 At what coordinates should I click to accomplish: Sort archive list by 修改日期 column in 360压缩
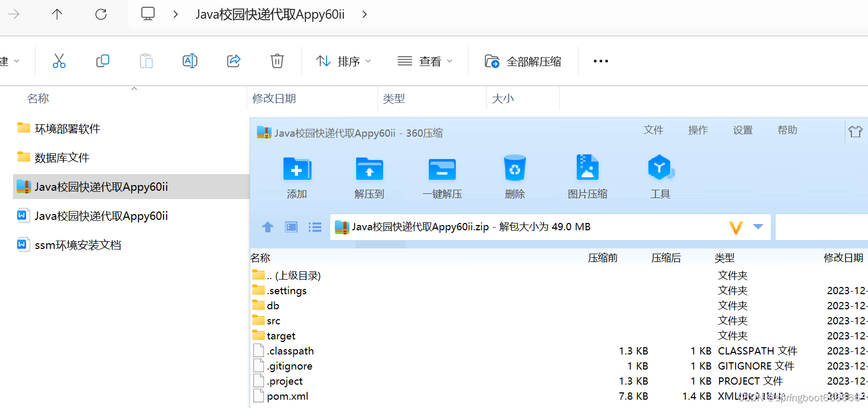pyautogui.click(x=844, y=258)
